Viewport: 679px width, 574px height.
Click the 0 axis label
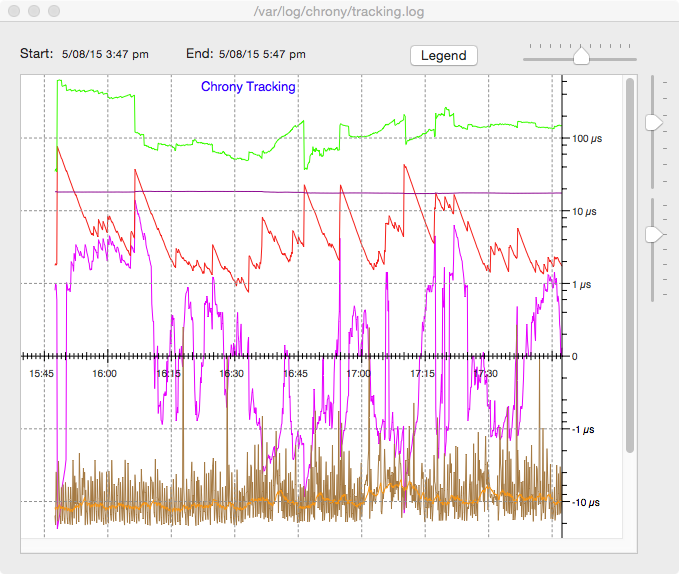[x=574, y=357]
